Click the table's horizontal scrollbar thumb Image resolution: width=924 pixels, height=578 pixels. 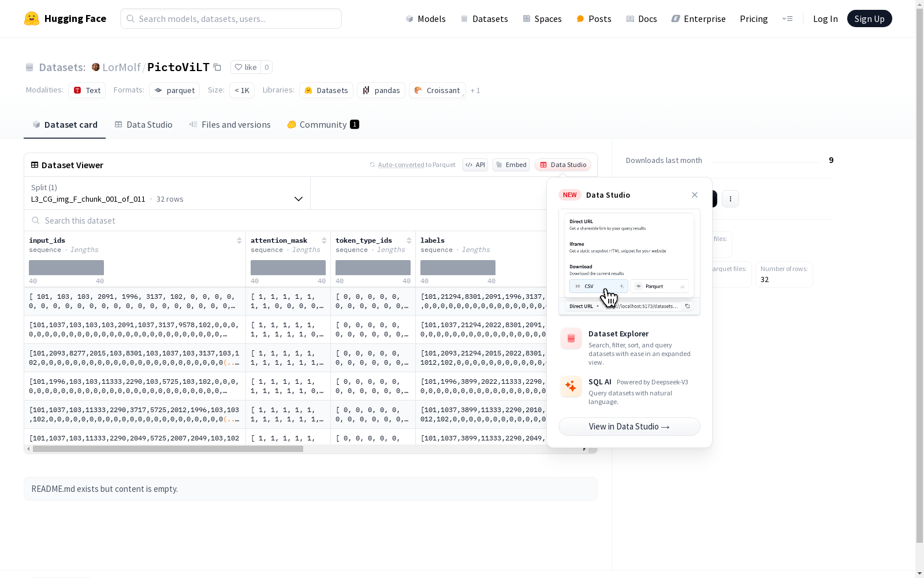pos(167,449)
